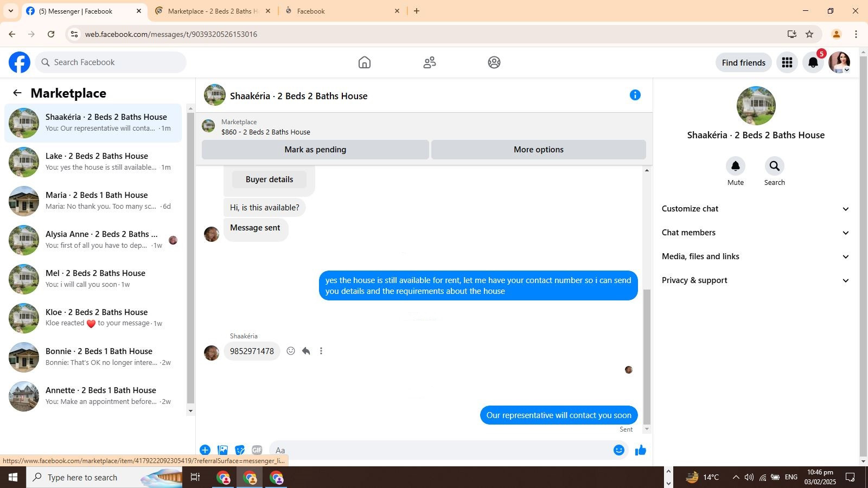Viewport: 868px width, 488px height.
Task: Open Buyer details
Action: click(269, 179)
